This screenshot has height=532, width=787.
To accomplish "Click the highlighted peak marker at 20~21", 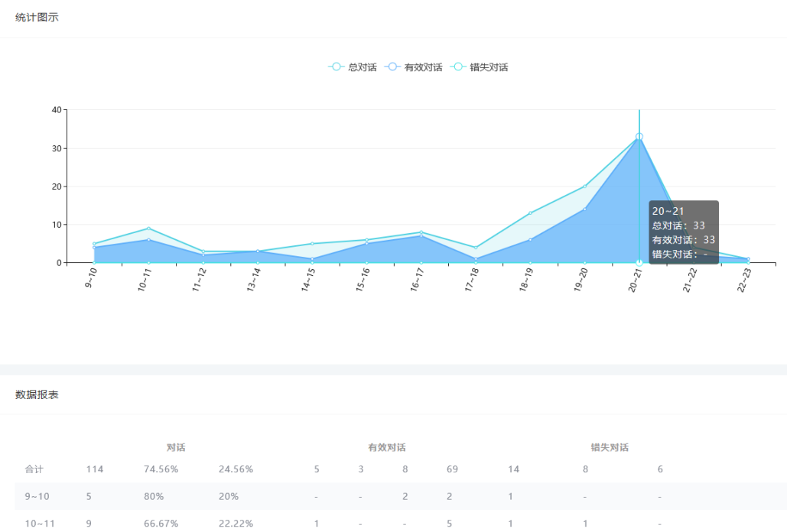I will click(639, 137).
